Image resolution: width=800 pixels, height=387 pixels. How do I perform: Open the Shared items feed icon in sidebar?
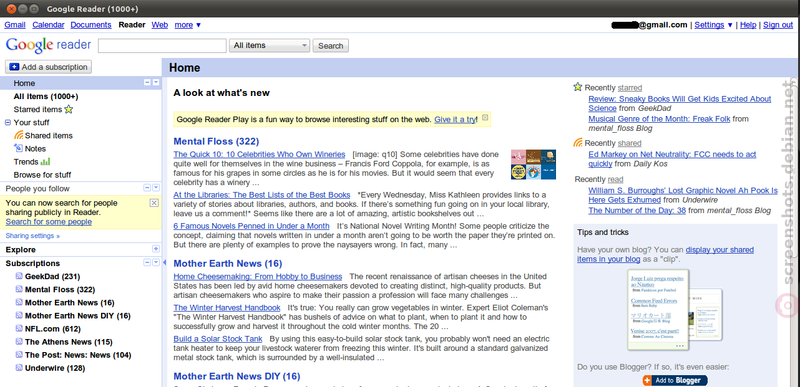[x=18, y=135]
